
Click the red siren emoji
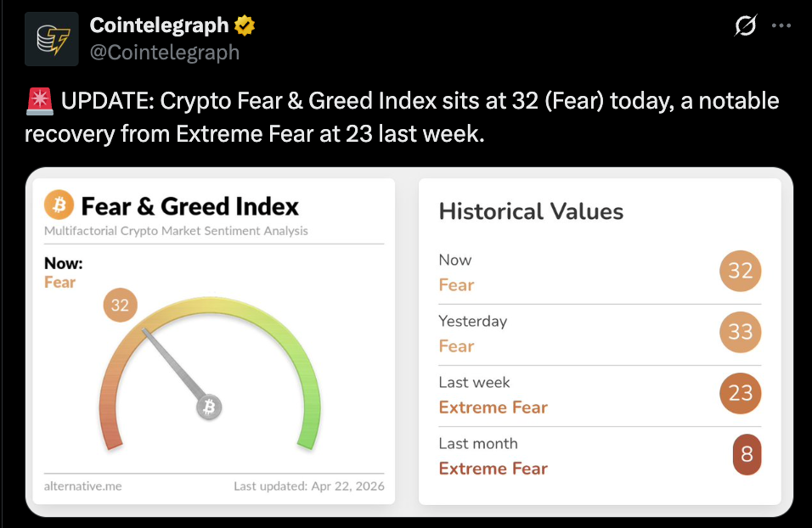39,102
